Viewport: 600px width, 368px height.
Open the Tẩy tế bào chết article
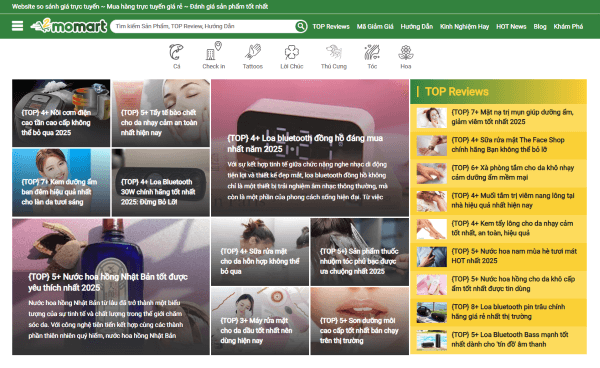(161, 113)
